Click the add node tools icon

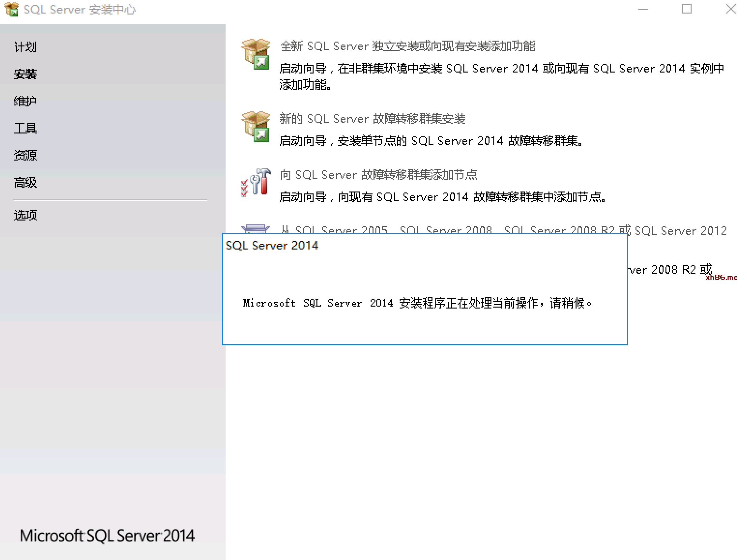256,182
